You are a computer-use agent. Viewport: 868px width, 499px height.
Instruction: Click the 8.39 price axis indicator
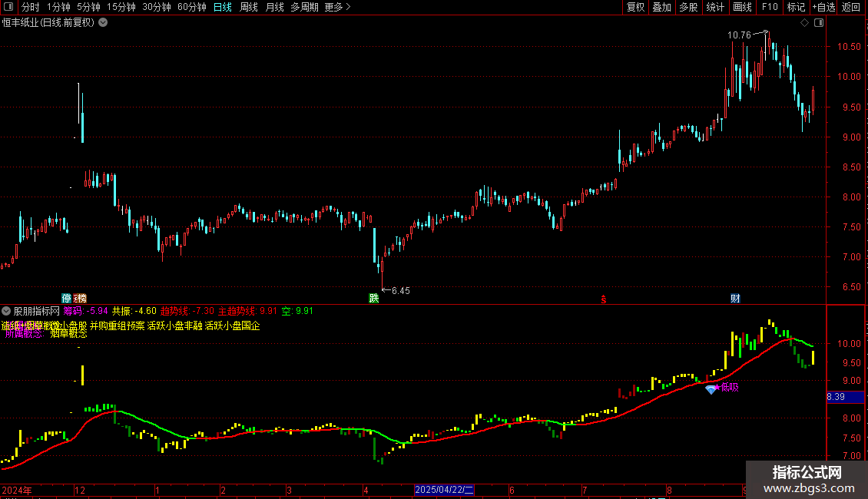[845, 397]
